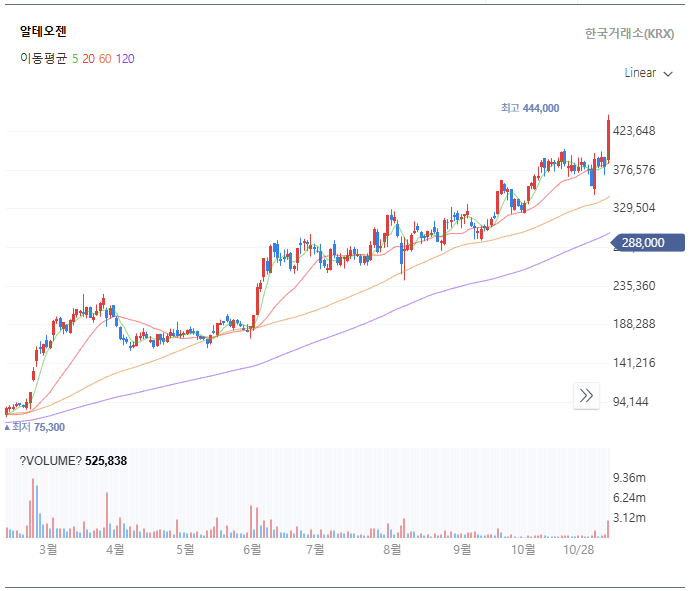Select the 60-day moving average label
The width and height of the screenshot is (693, 591).
pyautogui.click(x=105, y=59)
